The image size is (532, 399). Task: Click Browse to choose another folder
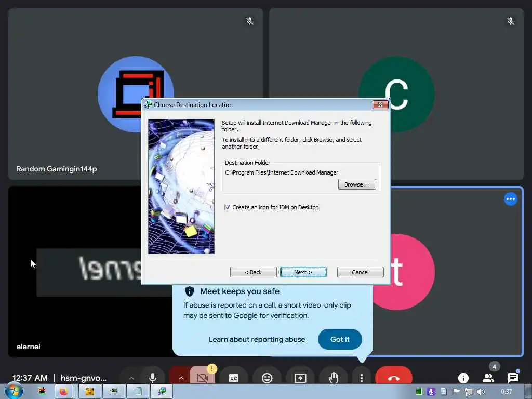coord(356,184)
